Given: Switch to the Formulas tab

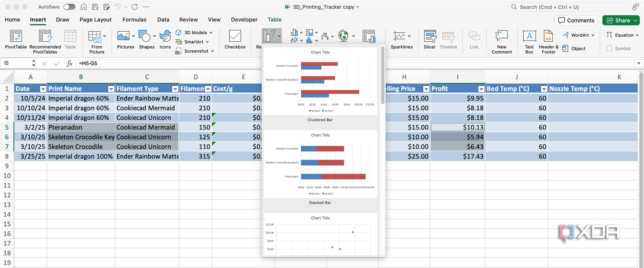Looking at the screenshot, I should click(x=134, y=20).
